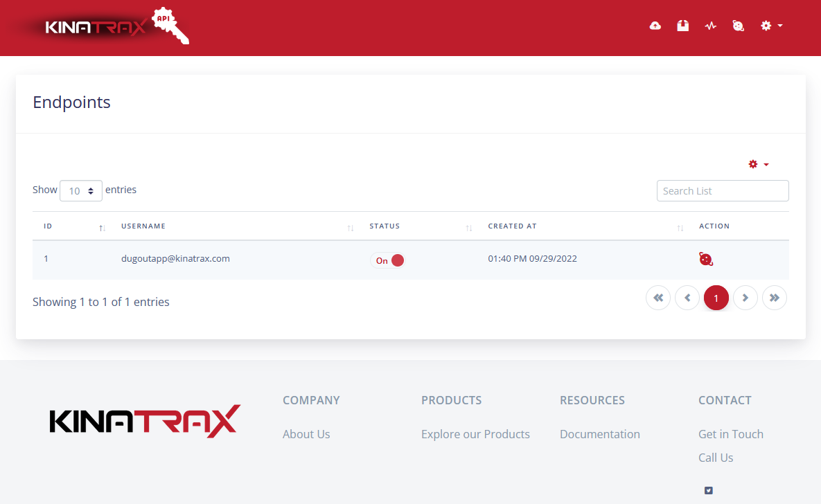Expand the red gear table options dropdown
Image resolution: width=821 pixels, height=504 pixels.
click(x=758, y=164)
